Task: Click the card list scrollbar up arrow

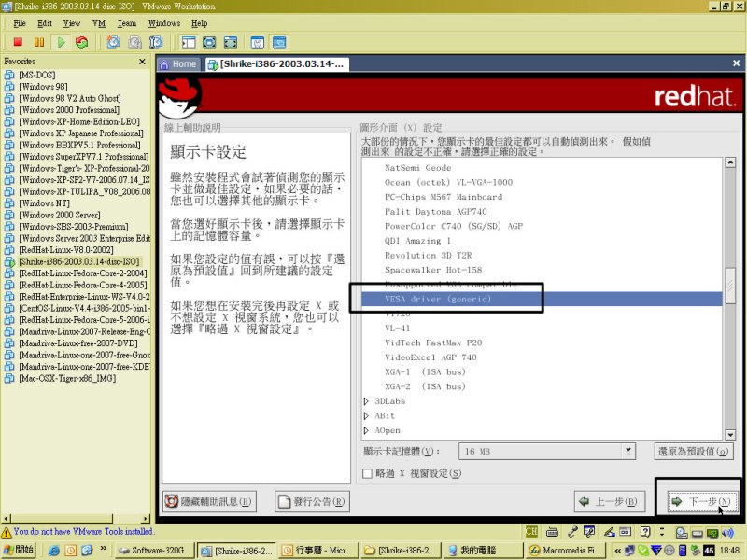Action: (x=730, y=162)
